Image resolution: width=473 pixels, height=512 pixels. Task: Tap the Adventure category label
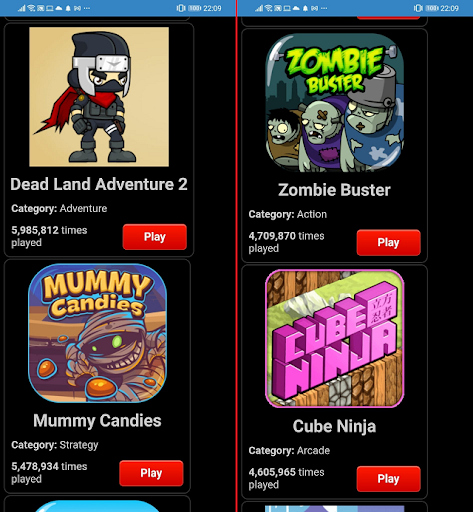coord(83,209)
